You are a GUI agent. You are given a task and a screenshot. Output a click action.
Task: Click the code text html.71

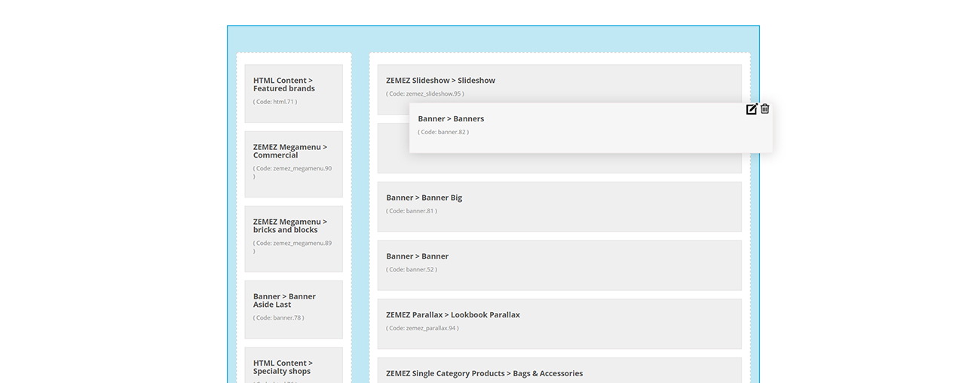click(x=275, y=102)
